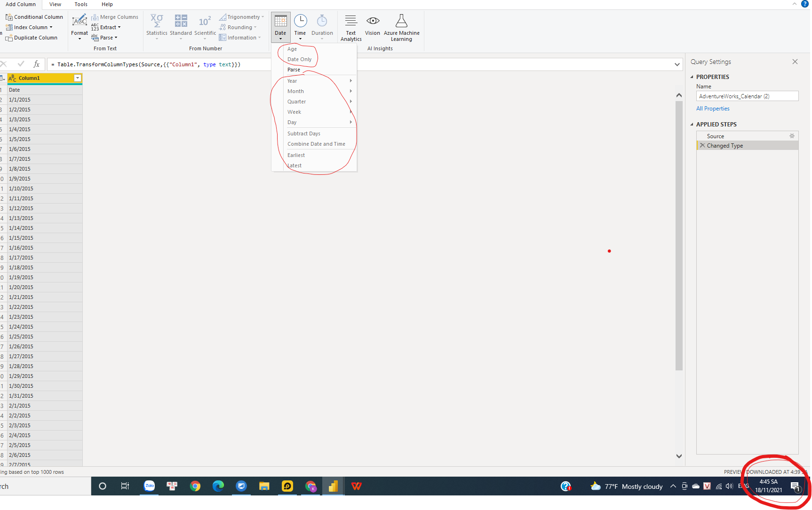
Task: Open File Explorer from the taskbar
Action: click(264, 486)
